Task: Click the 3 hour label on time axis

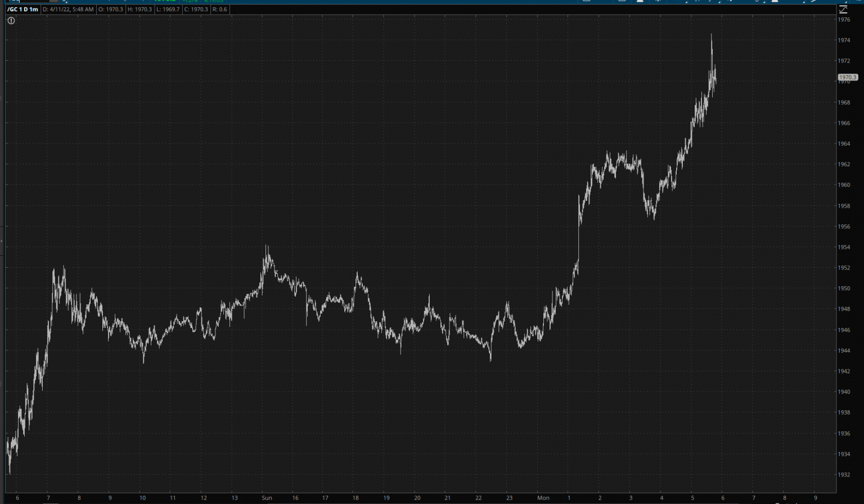Action: (631, 498)
